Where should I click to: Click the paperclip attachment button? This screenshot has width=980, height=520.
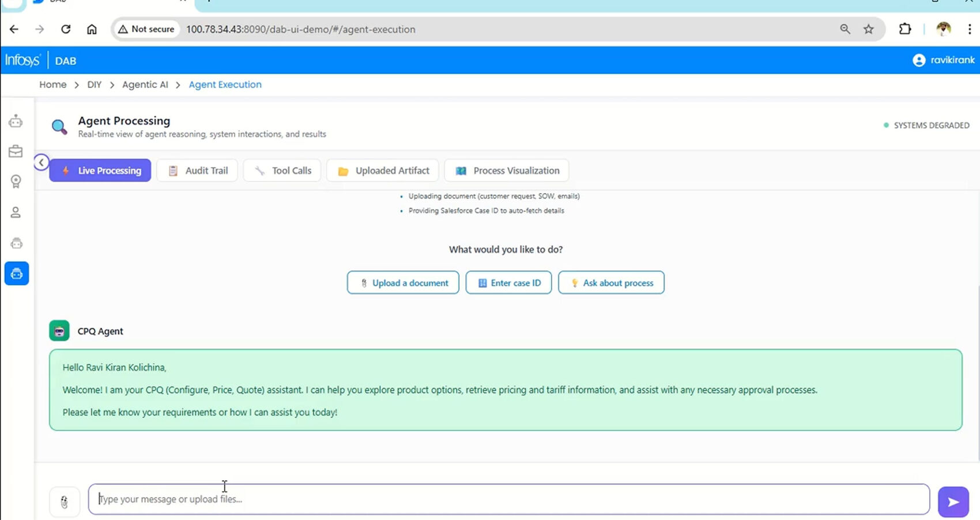click(x=64, y=502)
